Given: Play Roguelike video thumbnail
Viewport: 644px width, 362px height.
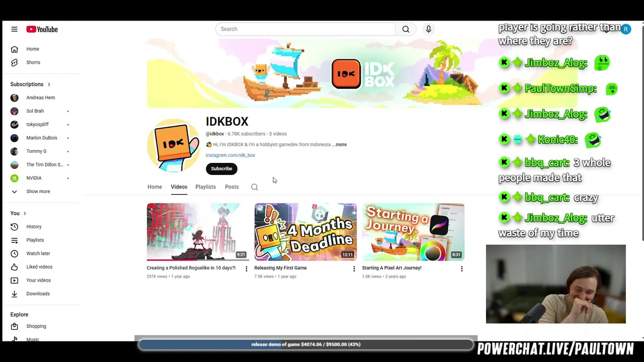Looking at the screenshot, I should (x=198, y=232).
